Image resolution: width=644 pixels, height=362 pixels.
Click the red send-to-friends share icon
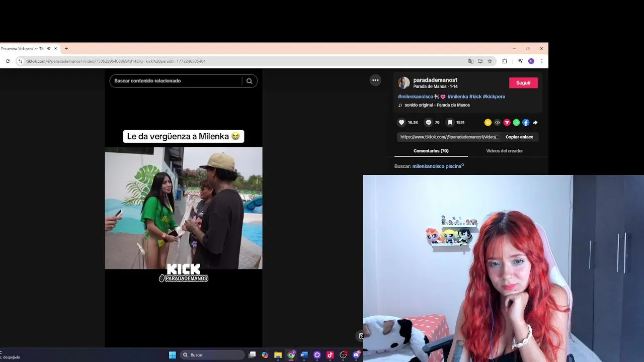[507, 122]
